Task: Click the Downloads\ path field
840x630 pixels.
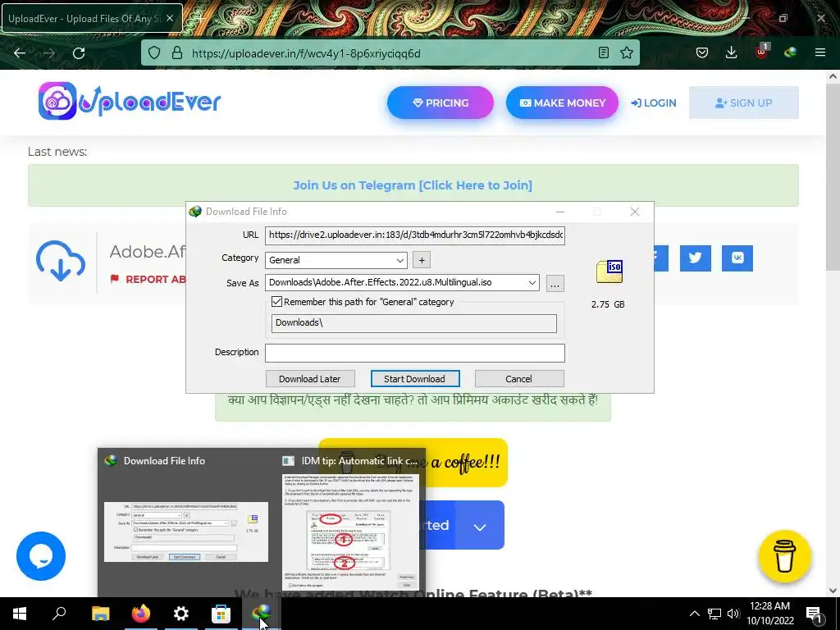Action: 413,323
